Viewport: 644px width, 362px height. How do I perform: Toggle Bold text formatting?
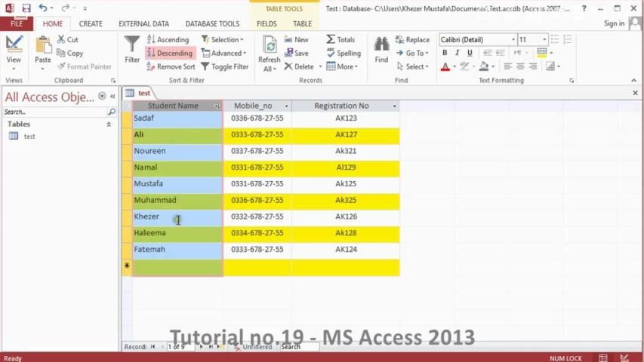(x=445, y=53)
